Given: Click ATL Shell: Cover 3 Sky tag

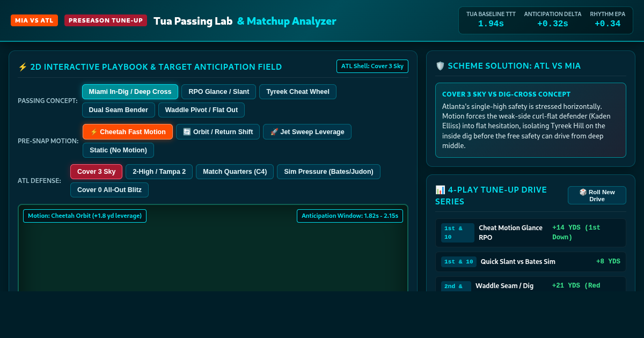Looking at the screenshot, I should click(x=372, y=66).
